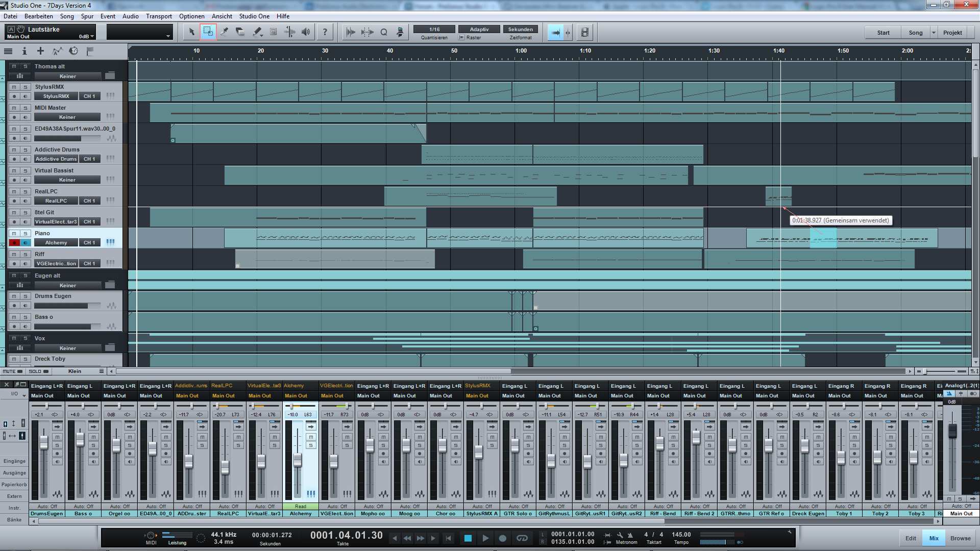Solo the Addictive Drums track
980x551 pixels.
point(25,150)
